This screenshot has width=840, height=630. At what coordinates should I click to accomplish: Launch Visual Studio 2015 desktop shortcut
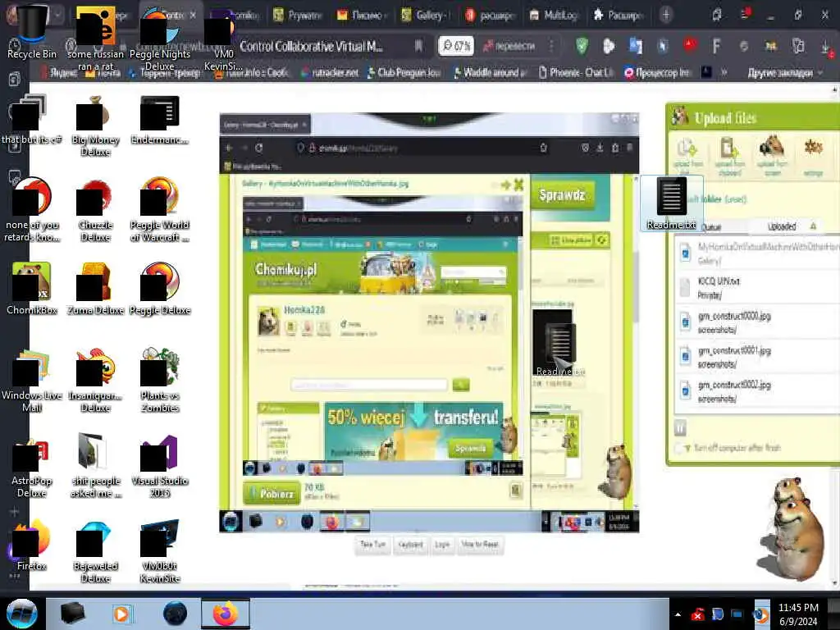[x=160, y=466]
